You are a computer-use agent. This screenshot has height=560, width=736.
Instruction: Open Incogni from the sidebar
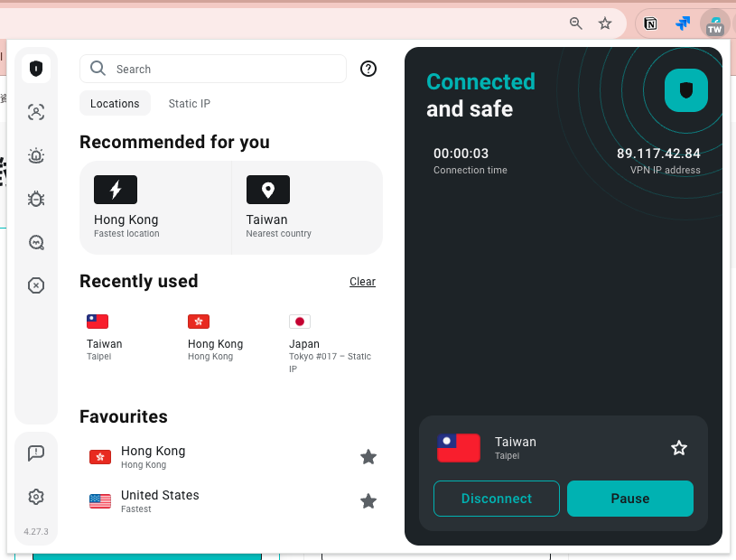tap(36, 285)
